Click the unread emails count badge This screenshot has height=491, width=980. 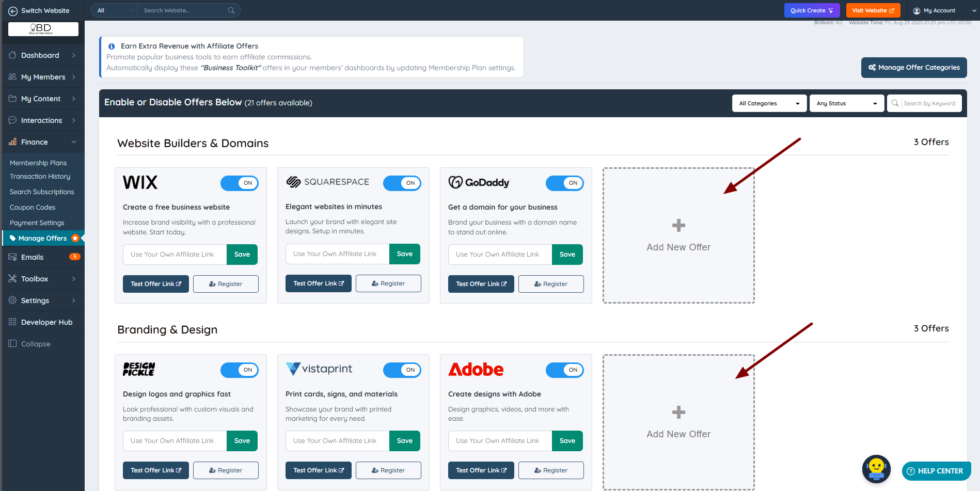click(x=75, y=257)
